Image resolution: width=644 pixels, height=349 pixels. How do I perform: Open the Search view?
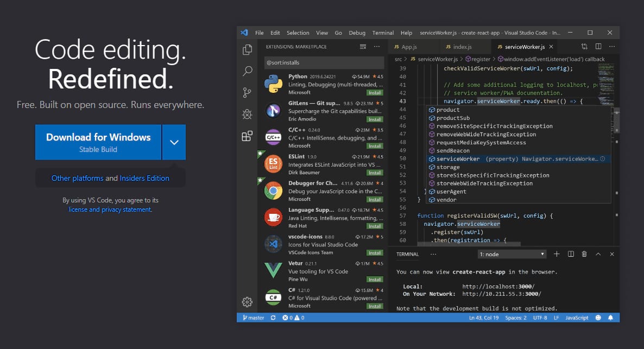[x=247, y=71]
